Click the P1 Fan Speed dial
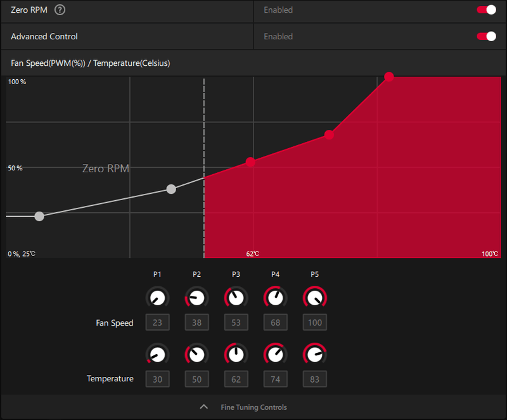 157,298
